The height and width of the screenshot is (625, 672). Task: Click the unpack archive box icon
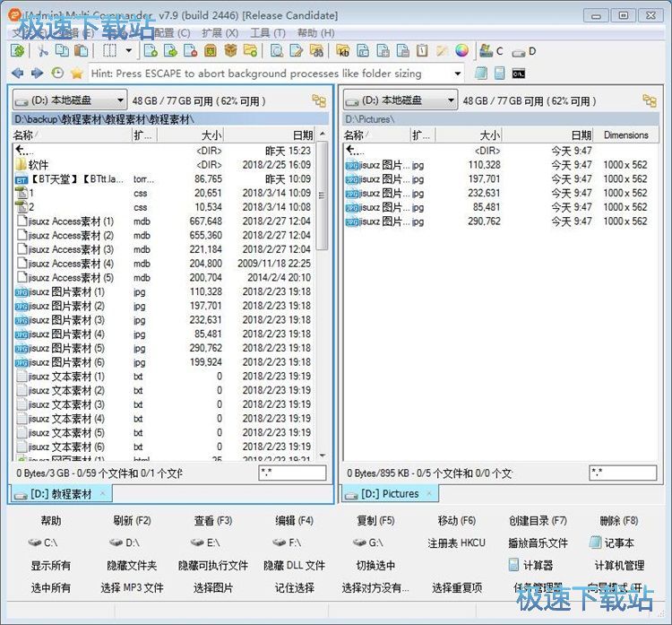click(x=230, y=51)
